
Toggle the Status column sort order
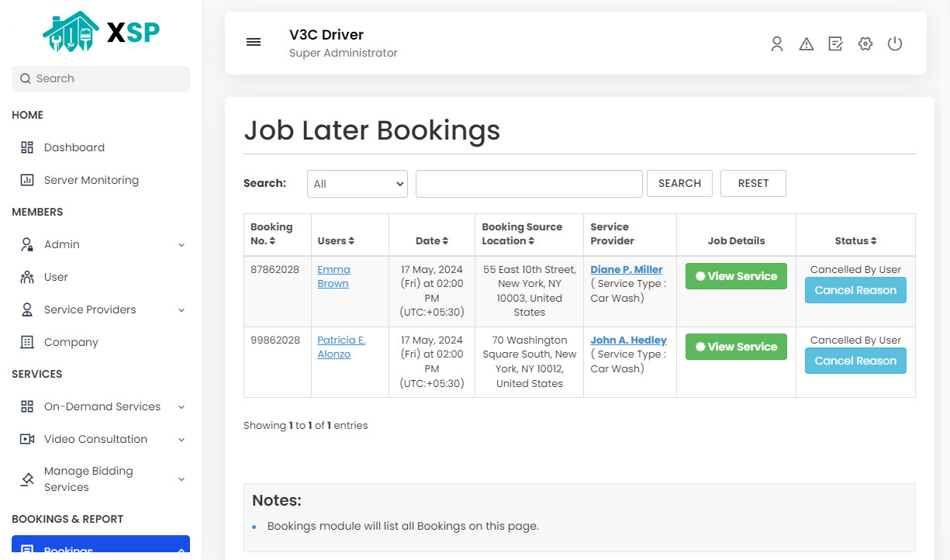tap(855, 240)
